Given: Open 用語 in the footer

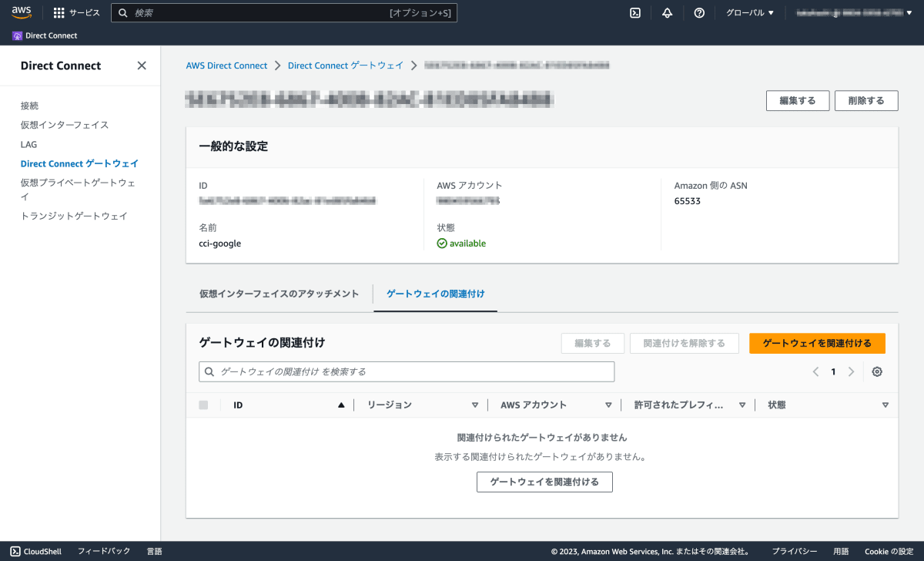Looking at the screenshot, I should click(841, 552).
